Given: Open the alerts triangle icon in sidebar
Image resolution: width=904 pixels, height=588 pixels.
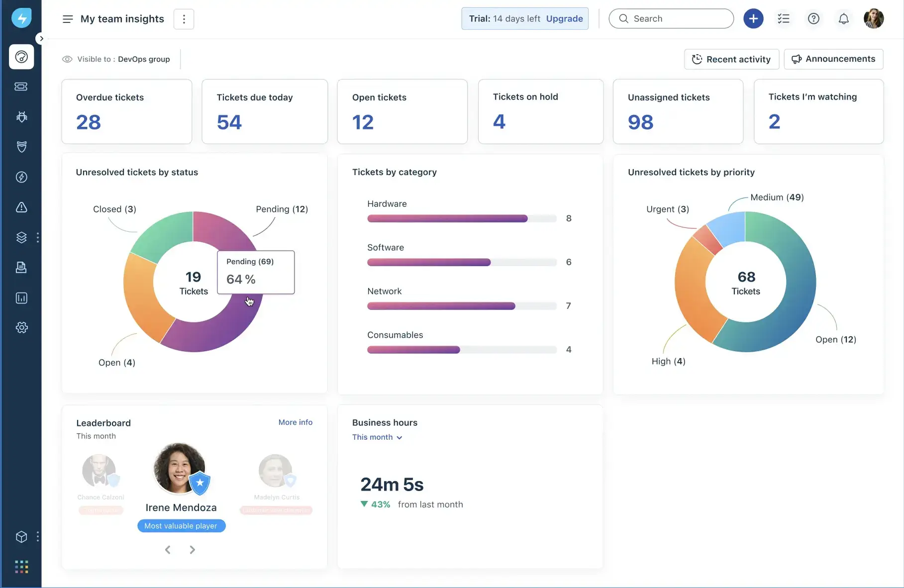Looking at the screenshot, I should click(x=21, y=207).
